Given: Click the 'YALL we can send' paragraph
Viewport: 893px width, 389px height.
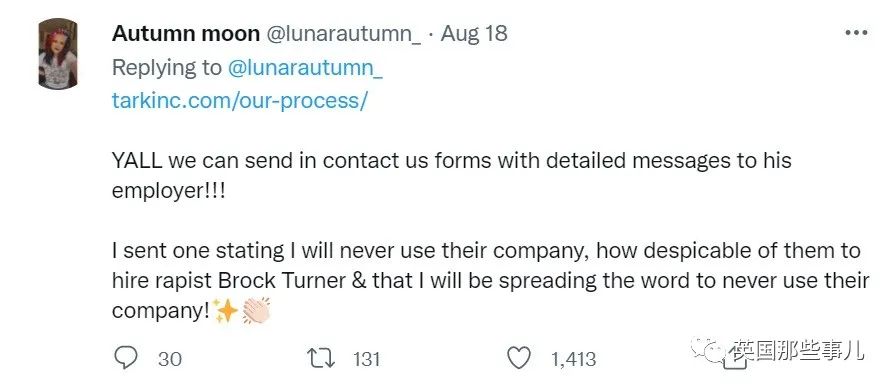Looking at the screenshot, I should pyautogui.click(x=452, y=175).
